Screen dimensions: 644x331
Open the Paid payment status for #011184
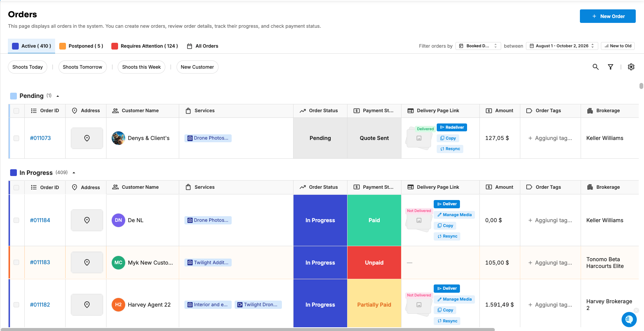tap(374, 220)
